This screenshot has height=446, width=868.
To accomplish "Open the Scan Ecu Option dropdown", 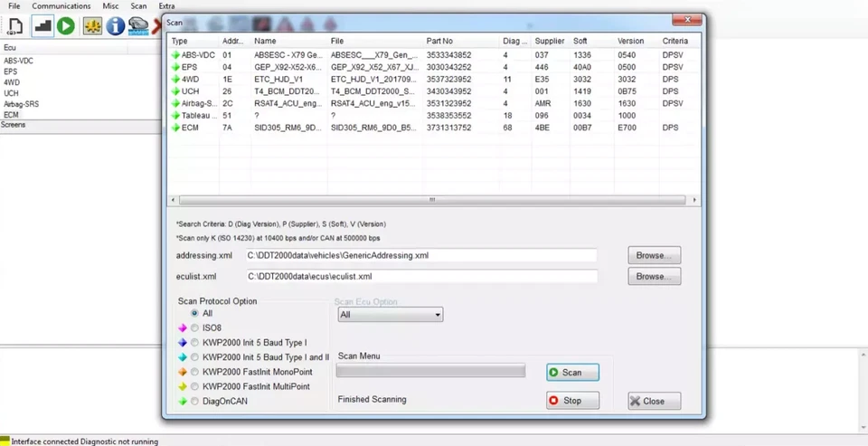I will click(x=391, y=315).
